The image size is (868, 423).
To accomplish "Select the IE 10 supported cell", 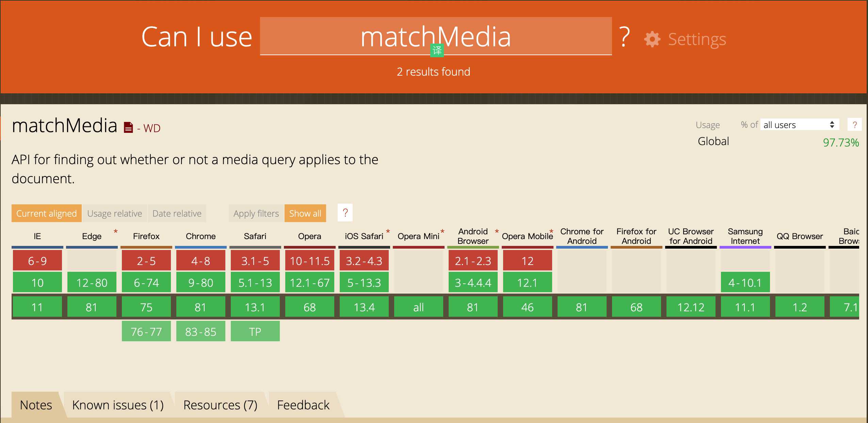I will pyautogui.click(x=37, y=282).
